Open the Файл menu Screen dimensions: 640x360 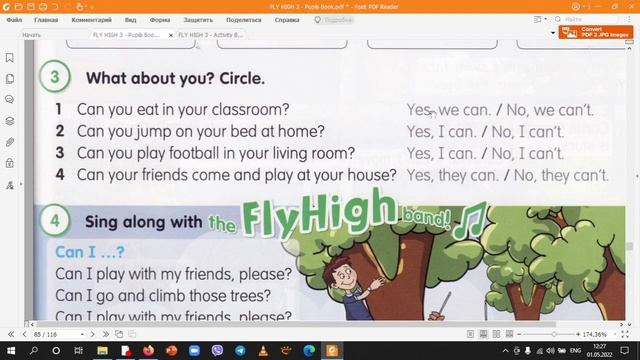click(x=14, y=20)
